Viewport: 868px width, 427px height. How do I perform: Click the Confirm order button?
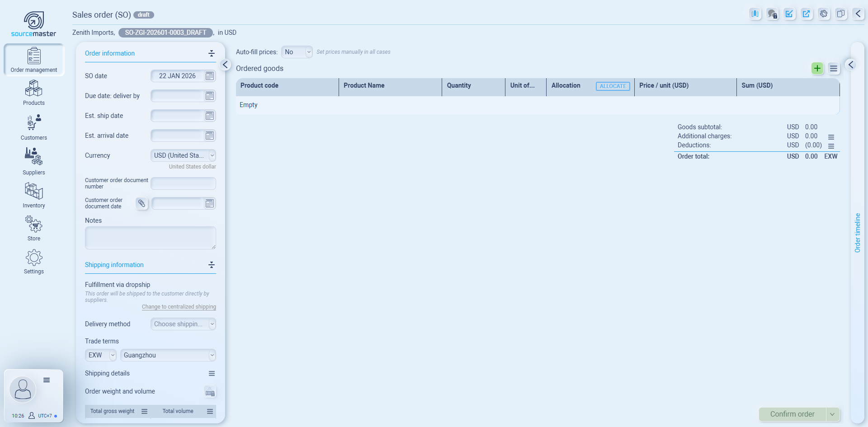793,414
